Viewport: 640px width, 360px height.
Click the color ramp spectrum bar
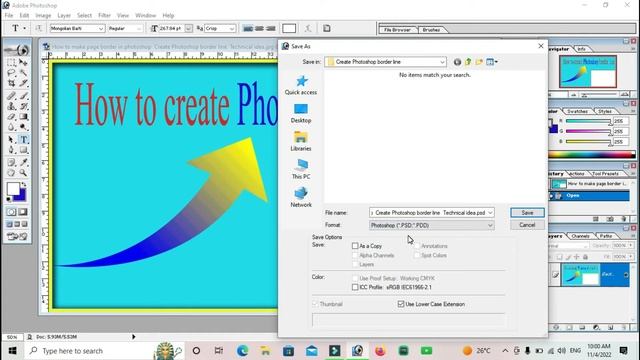point(592,155)
